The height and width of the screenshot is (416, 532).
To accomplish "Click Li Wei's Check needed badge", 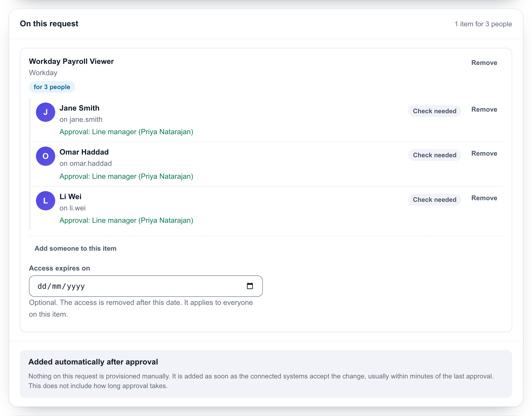I will coord(434,200).
